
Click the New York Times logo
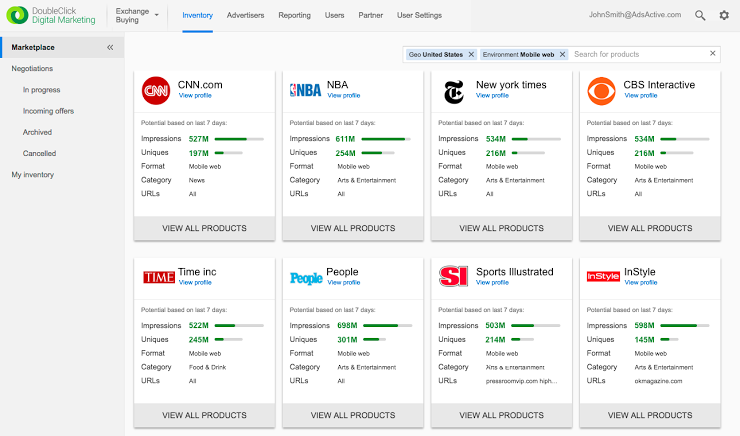click(454, 92)
